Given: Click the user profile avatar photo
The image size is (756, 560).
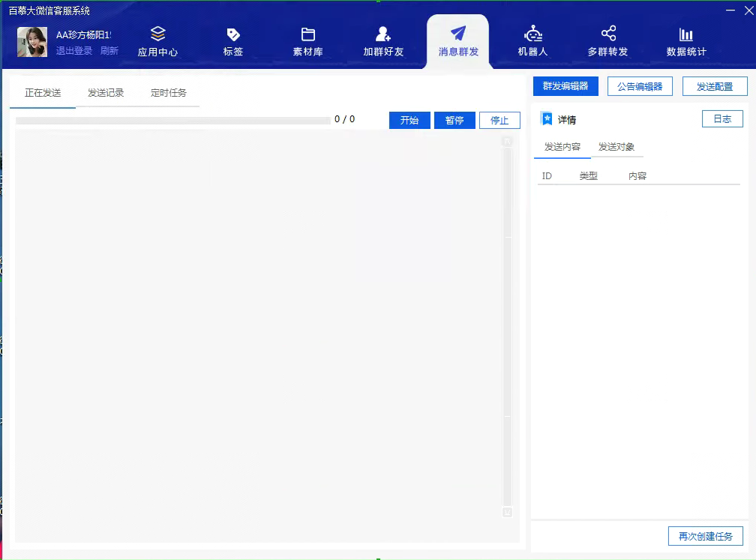Looking at the screenshot, I should click(x=32, y=43).
